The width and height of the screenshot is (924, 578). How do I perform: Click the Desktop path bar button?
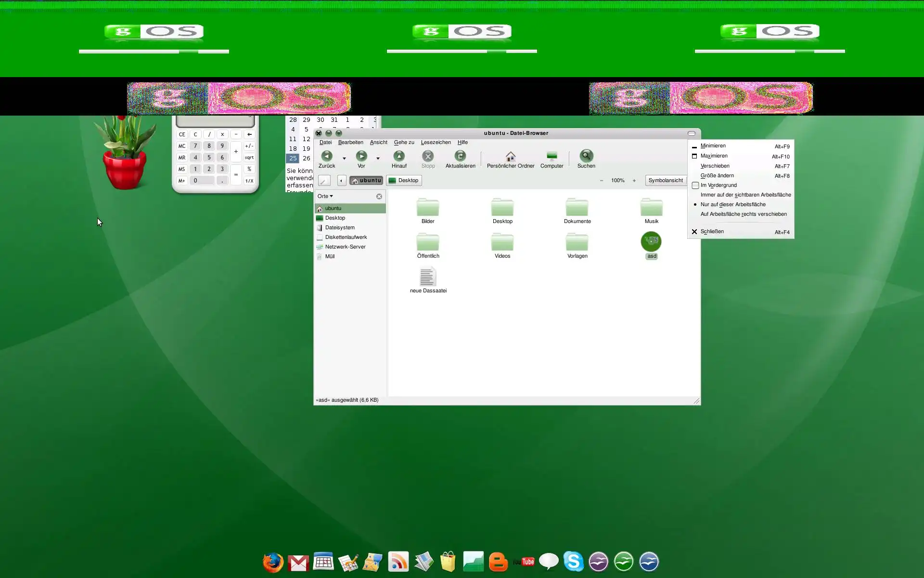pos(404,181)
